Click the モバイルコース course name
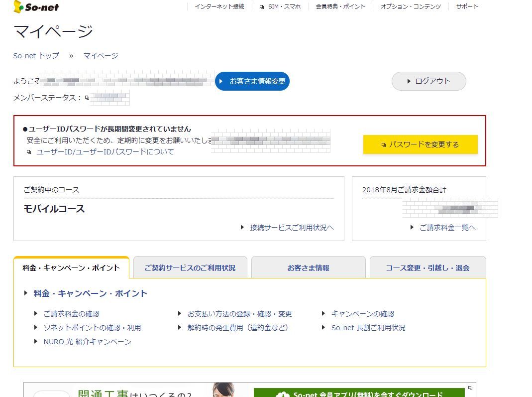This screenshot has width=532, height=397. (54, 209)
